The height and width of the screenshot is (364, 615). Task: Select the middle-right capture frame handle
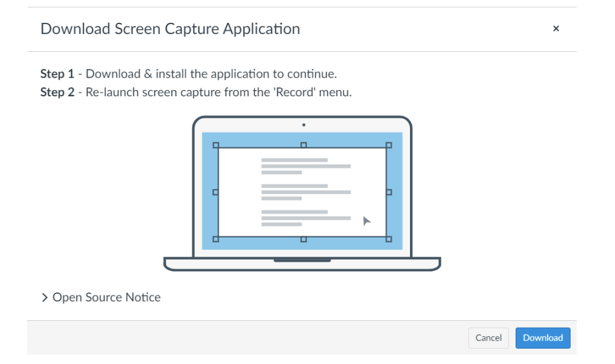(388, 192)
